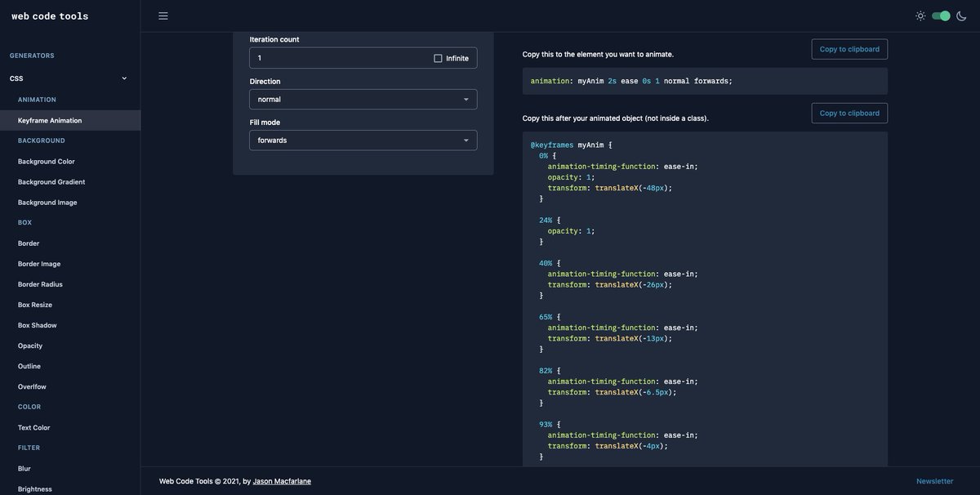Click the GENERATORS sidebar heading

point(32,56)
